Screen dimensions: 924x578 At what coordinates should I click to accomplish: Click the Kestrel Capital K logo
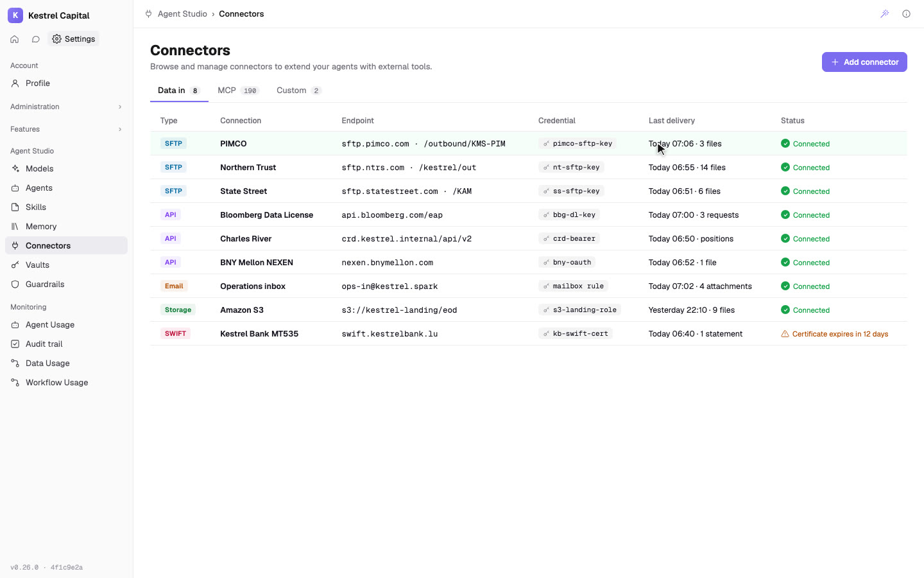(x=15, y=15)
